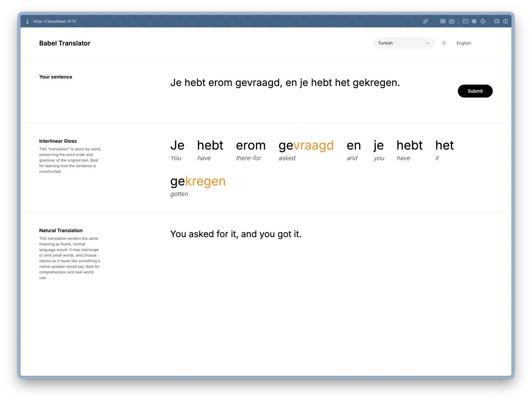Click the crosshair inspect-element icon
Viewport: 532px width, 402px height.
[483, 21]
